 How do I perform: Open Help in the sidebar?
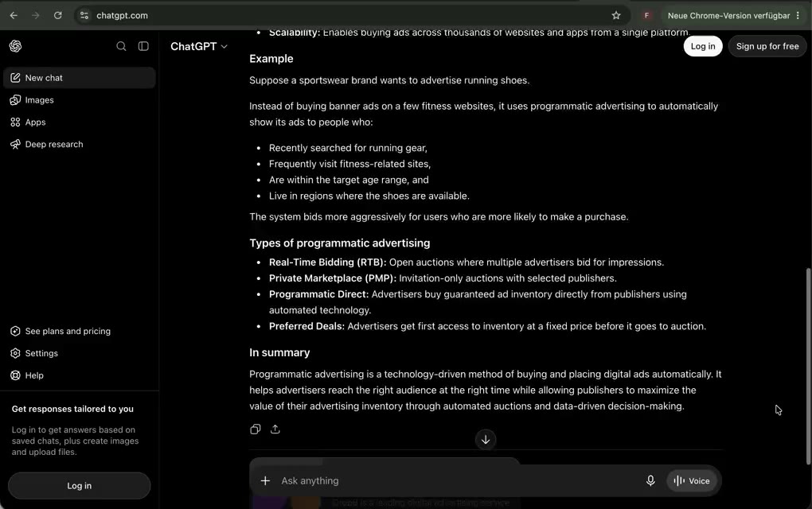coord(80,375)
